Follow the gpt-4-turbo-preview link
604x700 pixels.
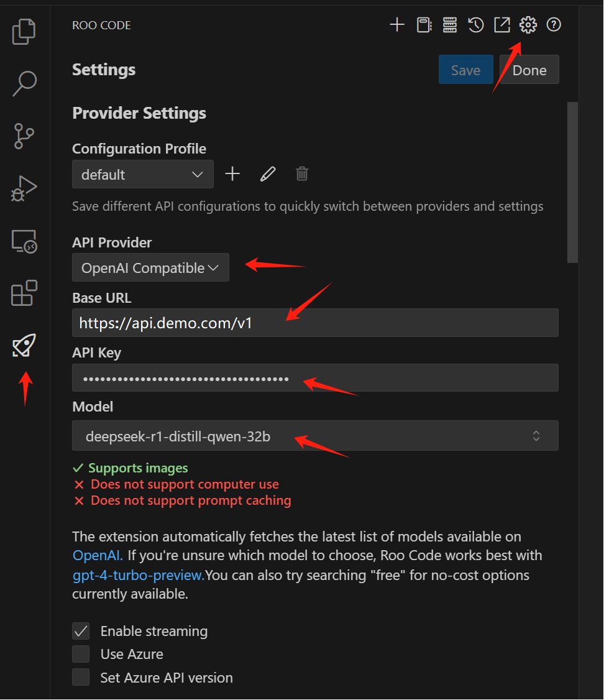(x=139, y=575)
